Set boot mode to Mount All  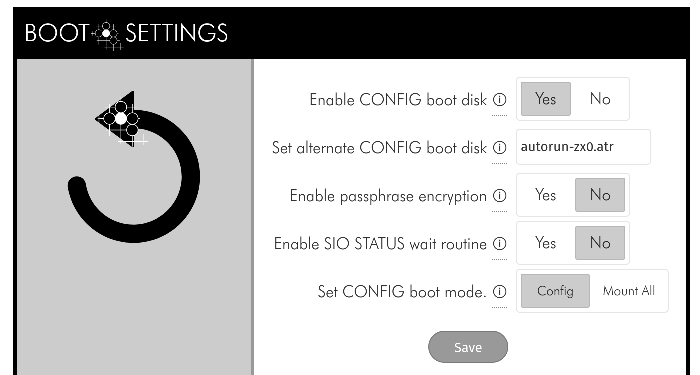click(x=629, y=291)
